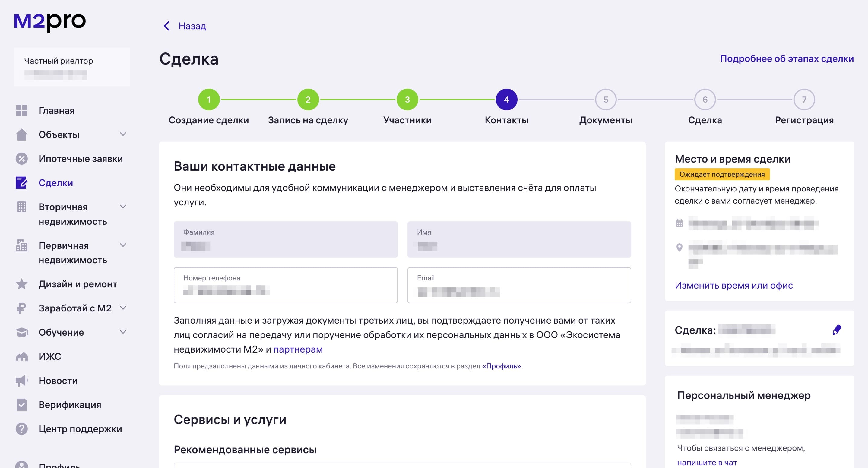868x468 pixels.
Task: Click the Сервисы и услуги heading
Action: (230, 419)
